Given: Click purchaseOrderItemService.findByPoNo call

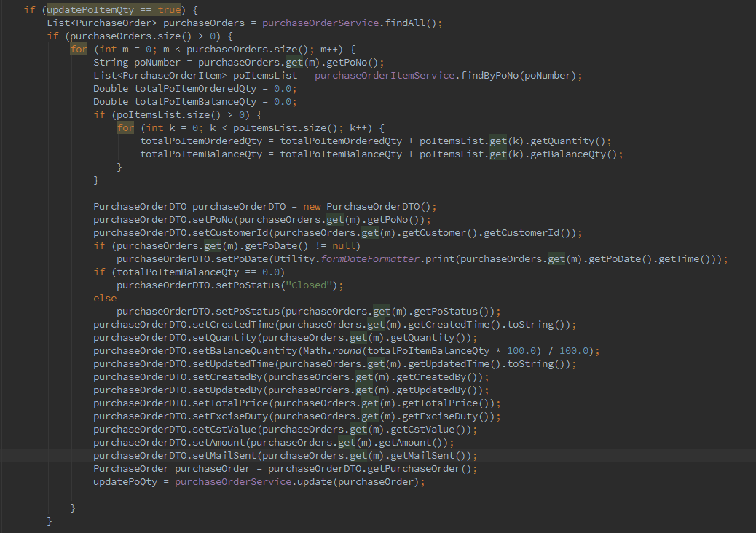Looking at the screenshot, I should [x=417, y=75].
